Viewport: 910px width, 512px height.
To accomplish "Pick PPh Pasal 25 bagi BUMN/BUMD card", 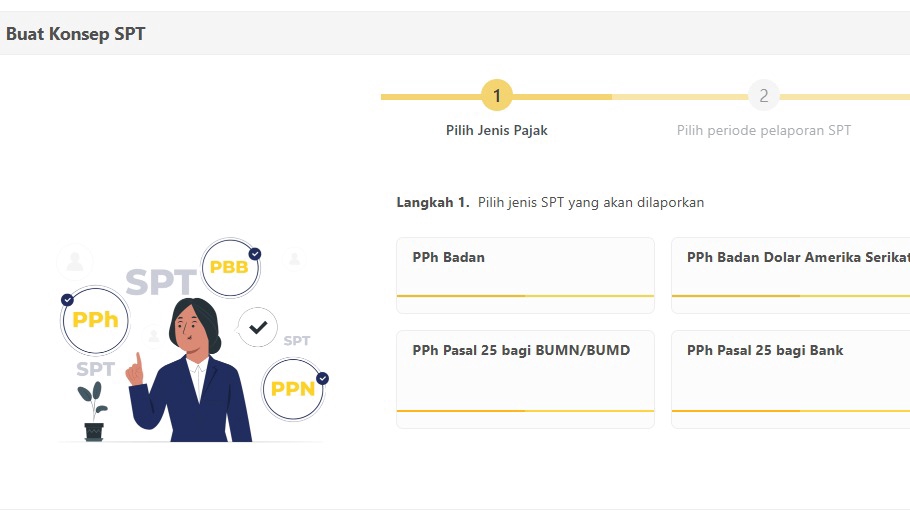I will coord(525,379).
